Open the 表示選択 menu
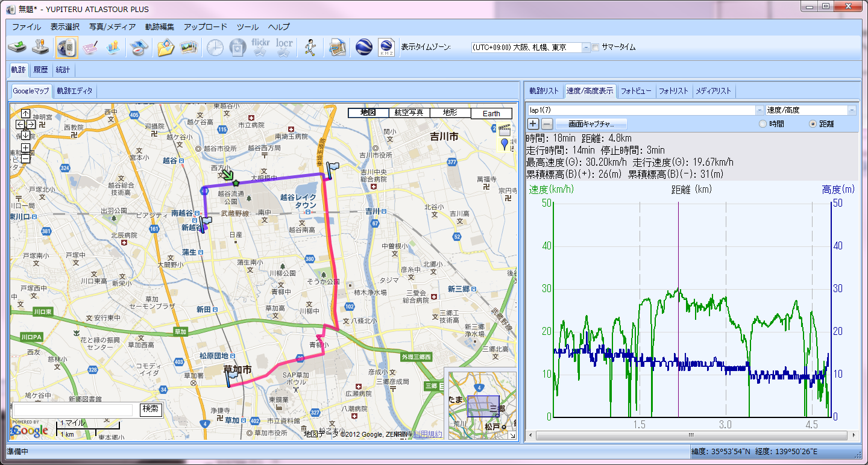Viewport: 868px width, 465px height. click(65, 27)
